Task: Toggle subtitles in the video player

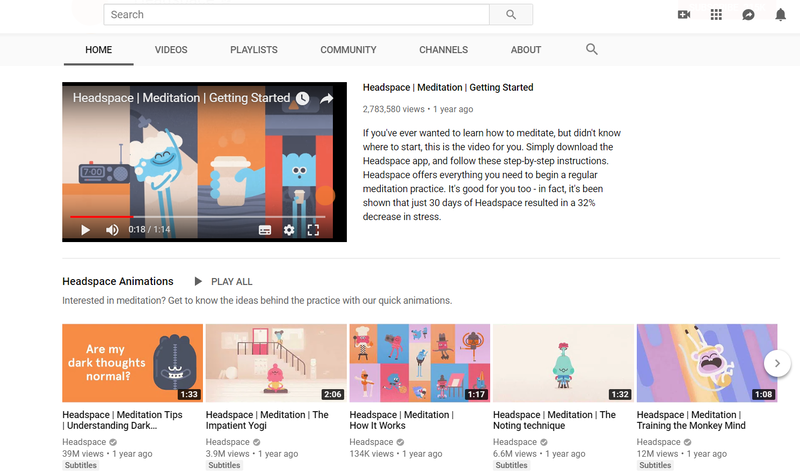Action: point(265,230)
